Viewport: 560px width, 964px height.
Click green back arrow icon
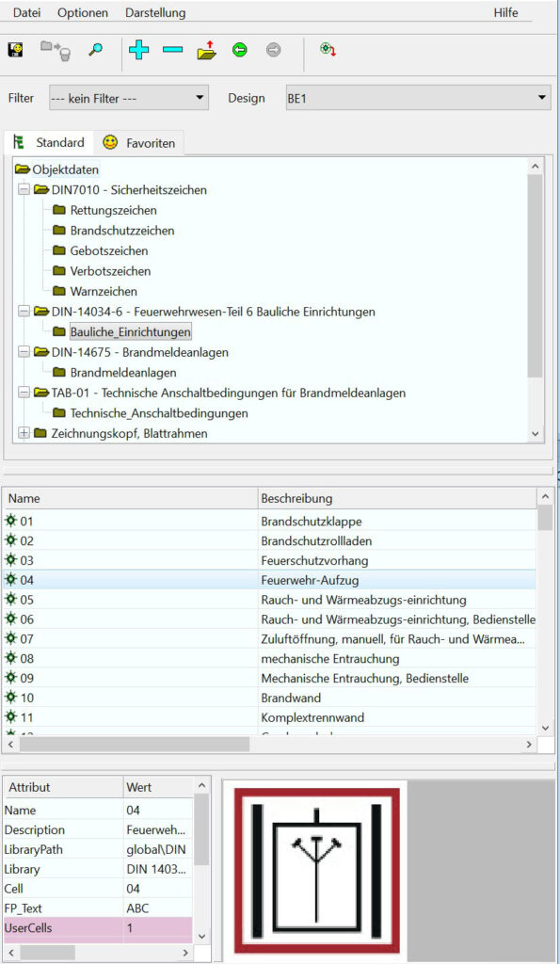[240, 50]
